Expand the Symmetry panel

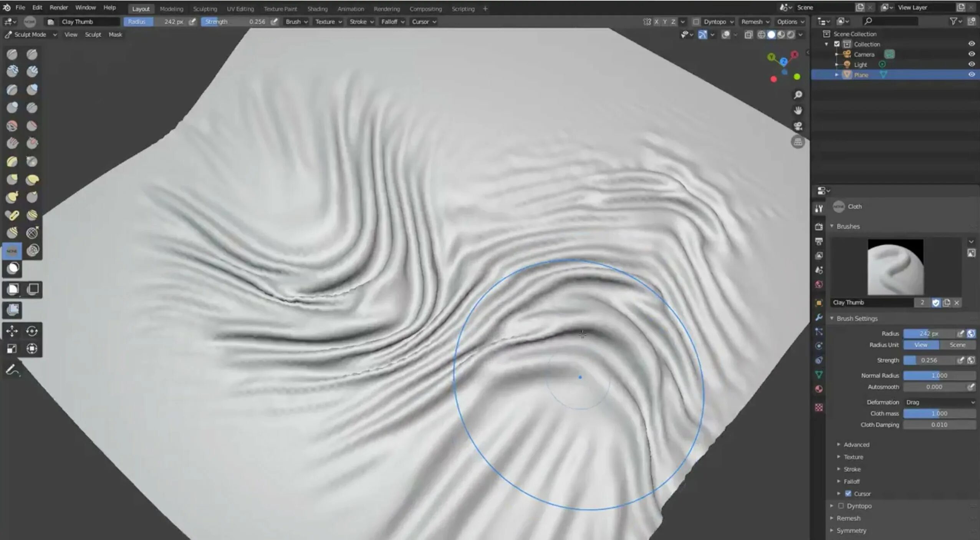point(851,530)
